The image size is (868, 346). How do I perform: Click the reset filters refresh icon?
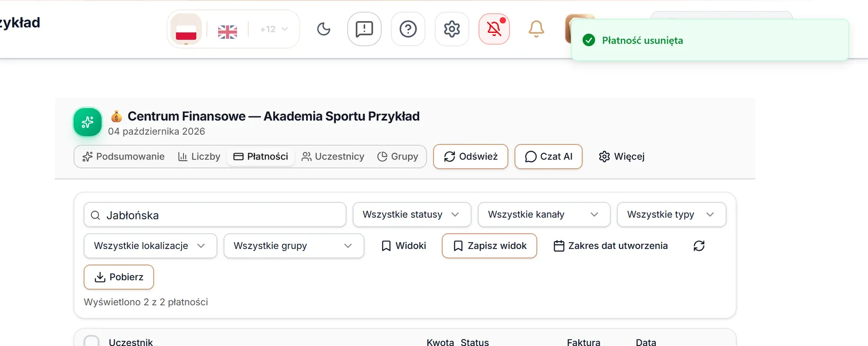click(699, 246)
